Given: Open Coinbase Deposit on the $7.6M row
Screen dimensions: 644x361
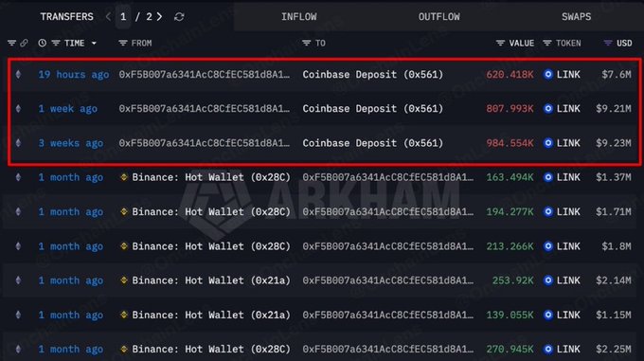Looking at the screenshot, I should coord(373,74).
